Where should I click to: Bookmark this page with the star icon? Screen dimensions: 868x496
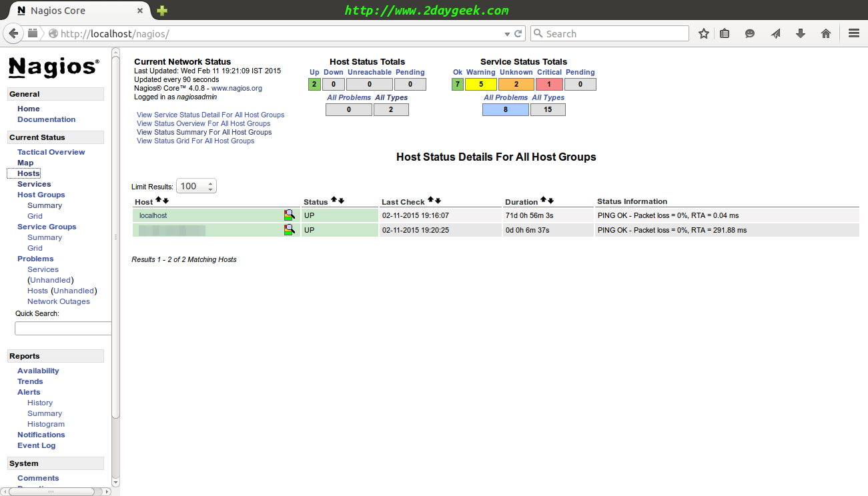(x=703, y=33)
